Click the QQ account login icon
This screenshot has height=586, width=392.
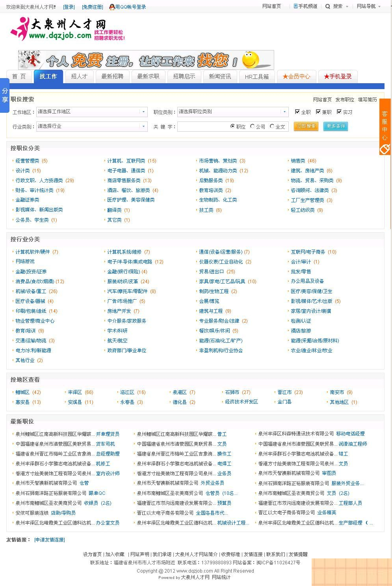[x=113, y=7]
